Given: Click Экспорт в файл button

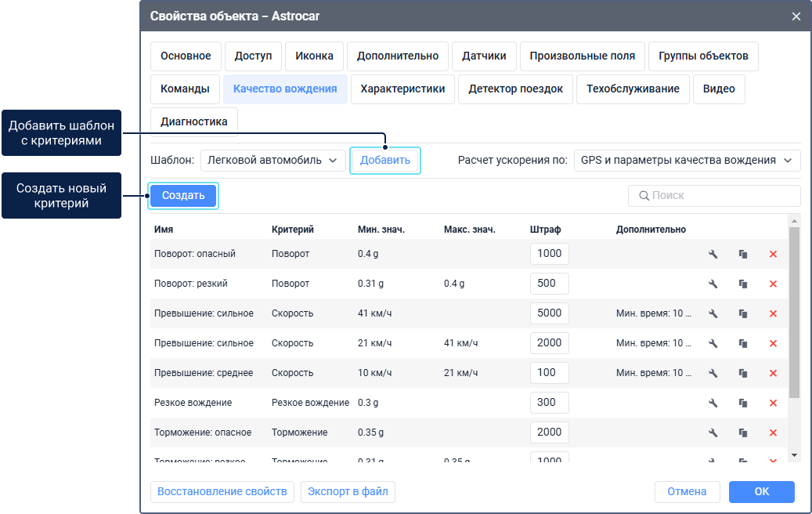Looking at the screenshot, I should point(348,491).
